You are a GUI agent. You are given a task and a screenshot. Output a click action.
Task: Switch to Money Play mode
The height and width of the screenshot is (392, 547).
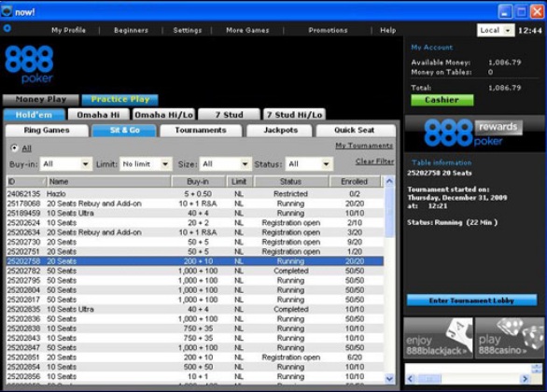click(x=41, y=100)
